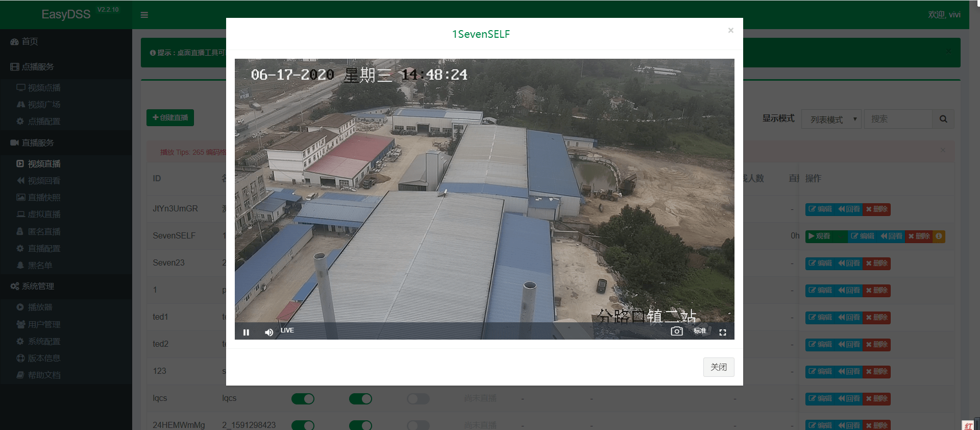Open the 标准 quality selector in the player
The image size is (980, 430).
pyautogui.click(x=700, y=331)
